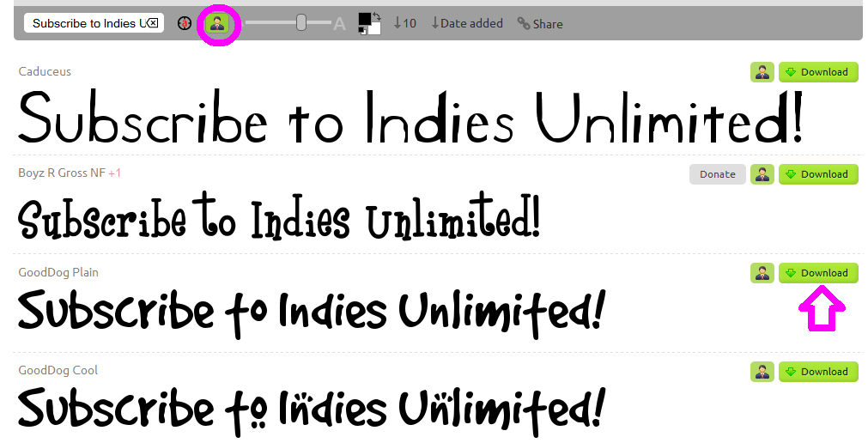This screenshot has width=868, height=443.
Task: Clear the preview text with the X icon
Action: tap(154, 23)
